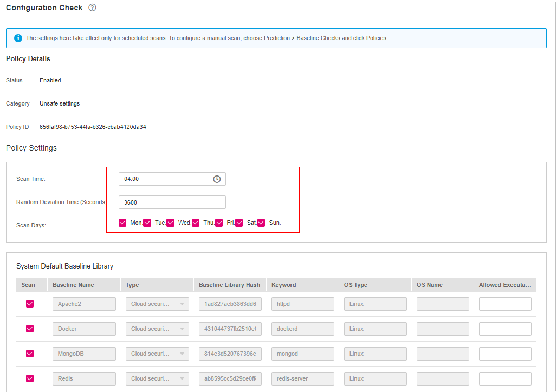Click the Policy ID value 656faf98-b753

pos(93,127)
